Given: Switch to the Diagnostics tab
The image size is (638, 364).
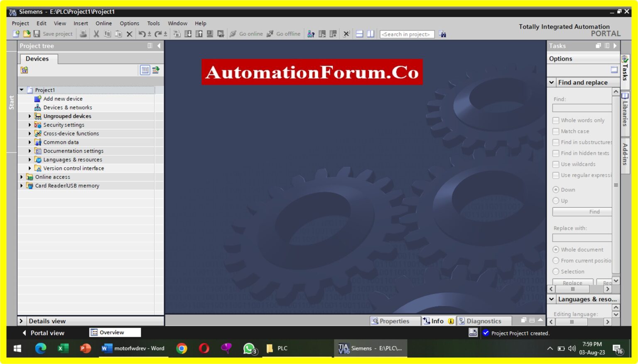Looking at the screenshot, I should point(484,321).
